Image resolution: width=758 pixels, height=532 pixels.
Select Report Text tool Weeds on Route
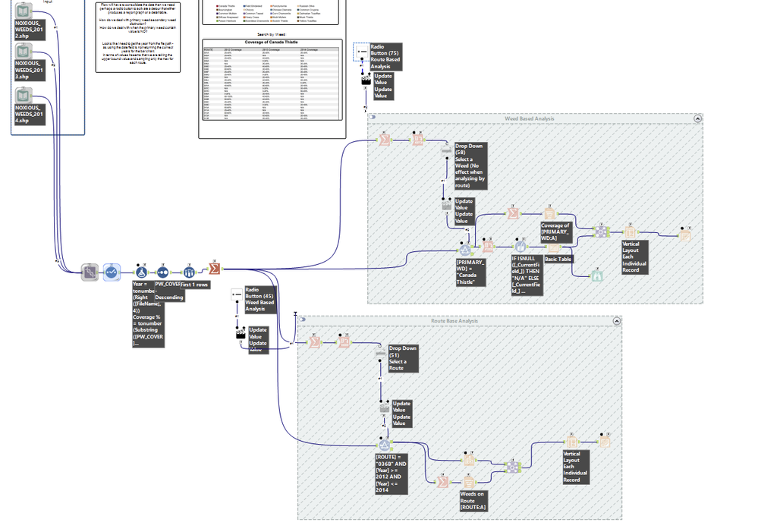click(469, 483)
